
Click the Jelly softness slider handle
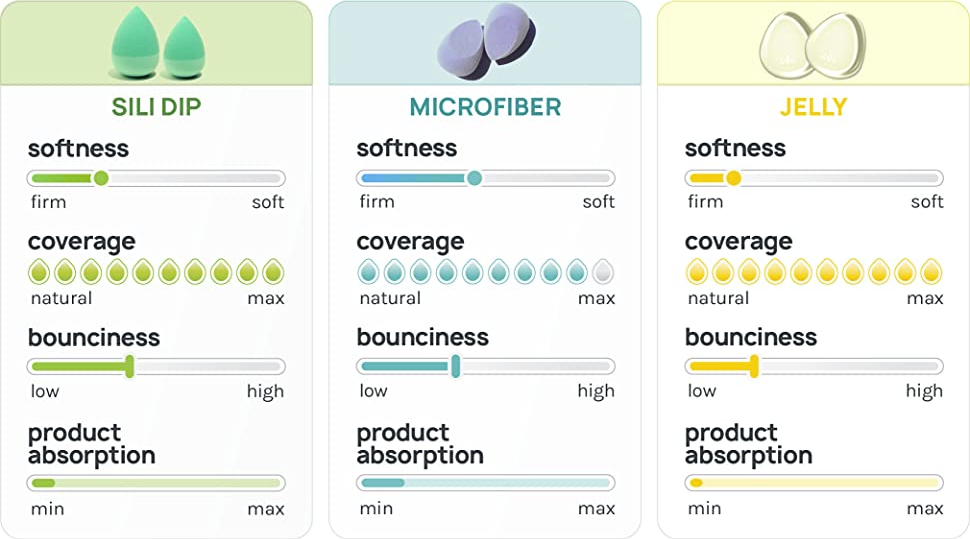[733, 179]
